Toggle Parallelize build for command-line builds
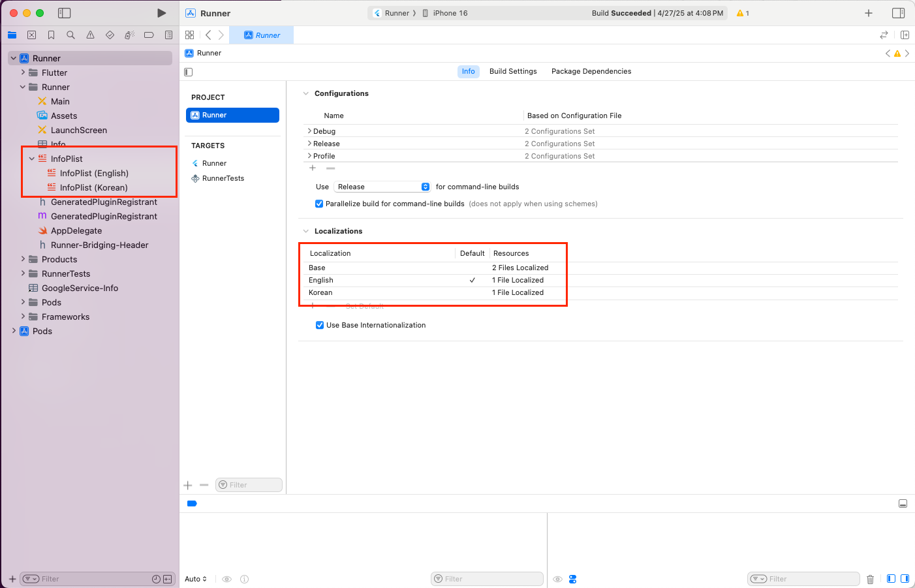This screenshot has height=588, width=915. (319, 204)
